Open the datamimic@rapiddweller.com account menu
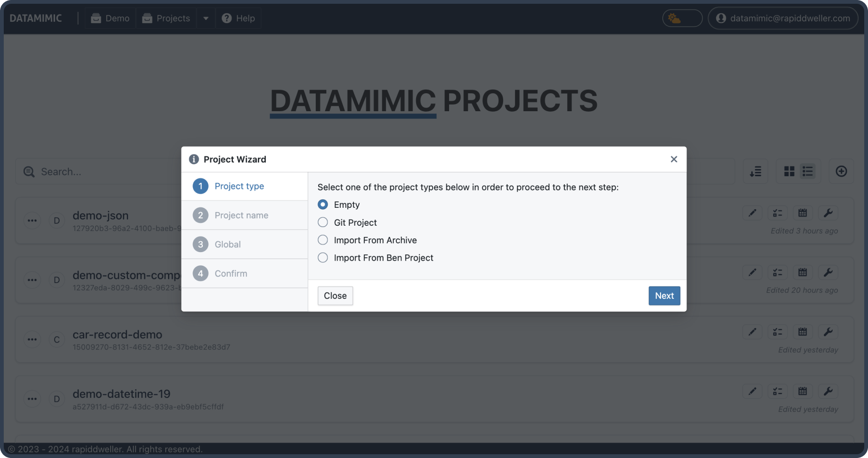The height and width of the screenshot is (458, 868). tap(783, 18)
